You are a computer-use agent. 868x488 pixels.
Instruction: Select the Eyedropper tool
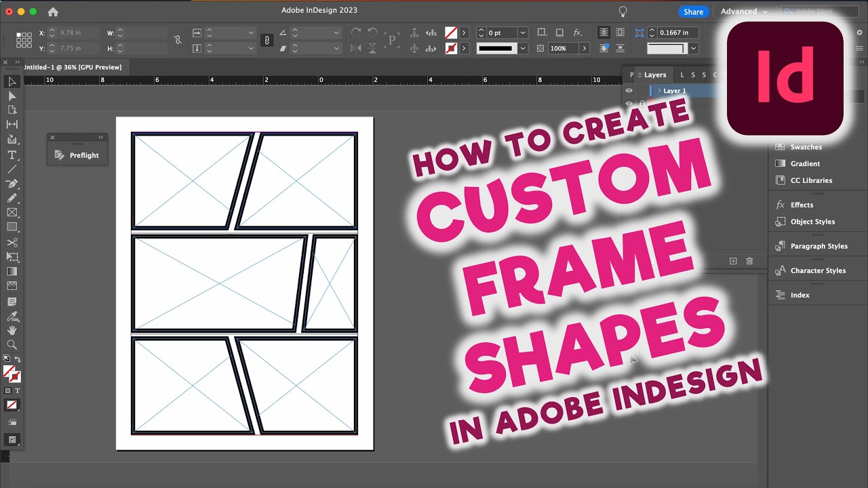coord(12,316)
